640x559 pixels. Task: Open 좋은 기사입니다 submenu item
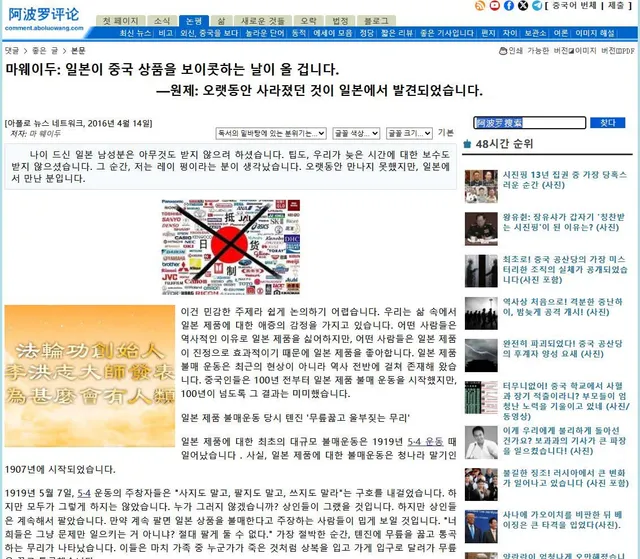point(447,33)
